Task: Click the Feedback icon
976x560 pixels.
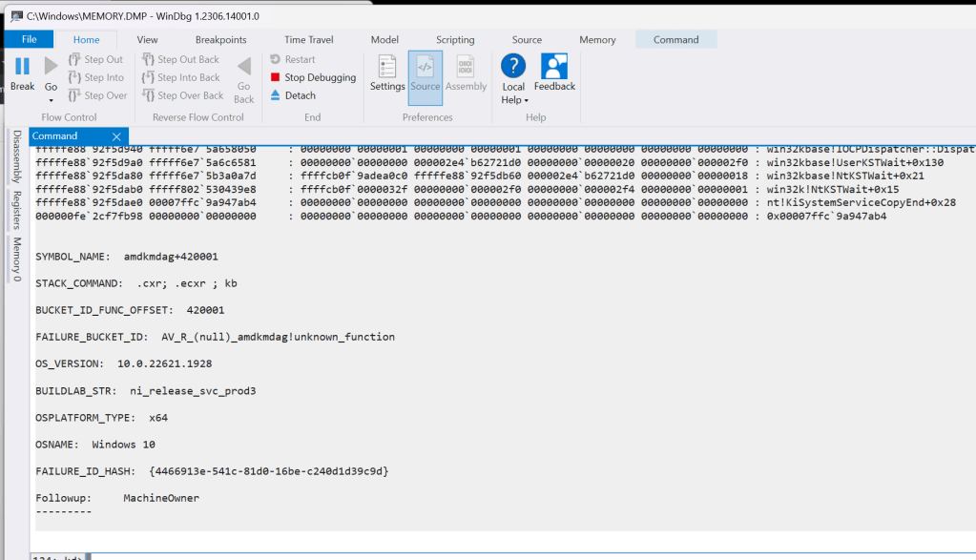Action: (554, 66)
